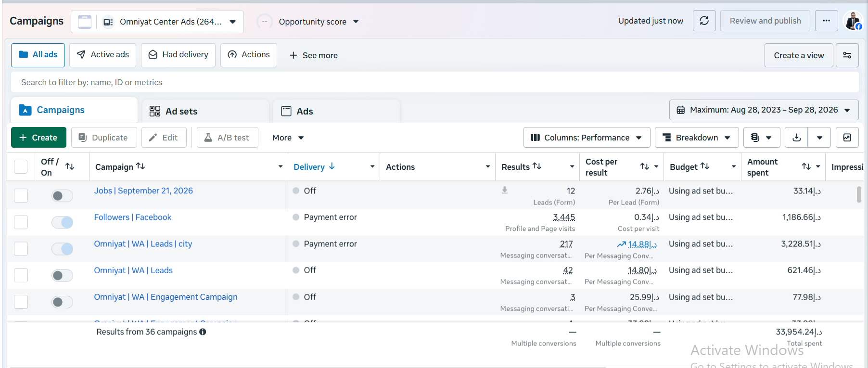Switch to the Campaigns tab
Viewport: 868px width, 368px height.
[x=75, y=110]
